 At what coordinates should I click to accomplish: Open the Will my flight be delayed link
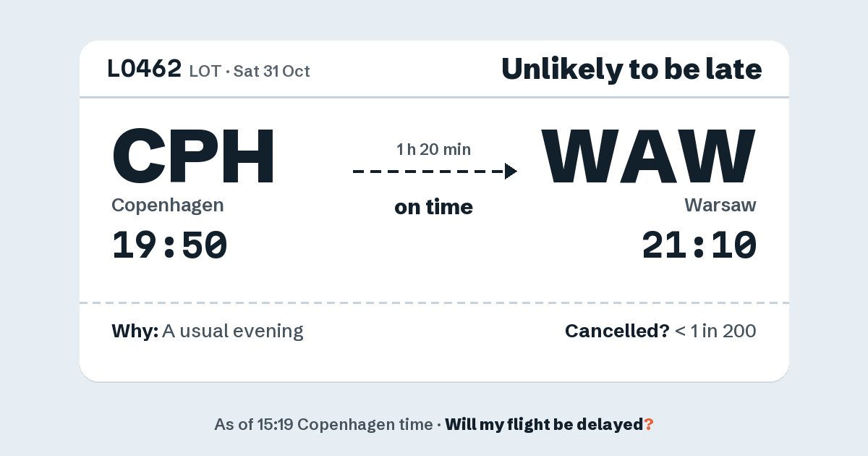(x=545, y=424)
